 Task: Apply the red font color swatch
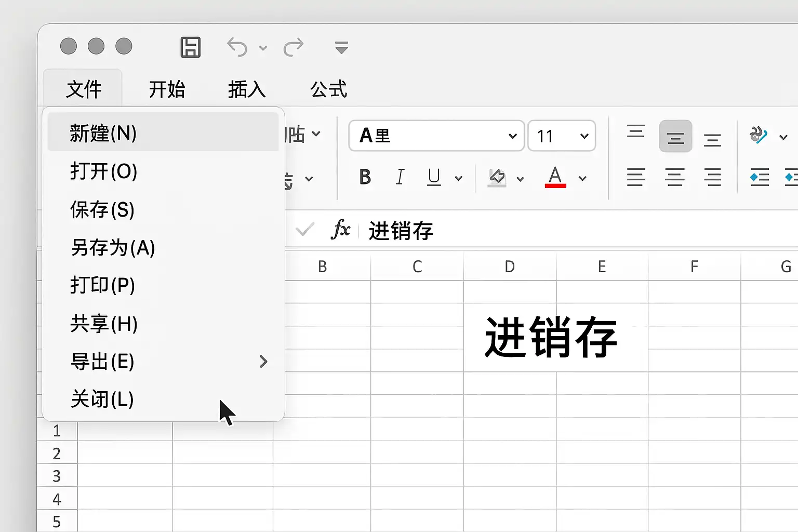[555, 178]
